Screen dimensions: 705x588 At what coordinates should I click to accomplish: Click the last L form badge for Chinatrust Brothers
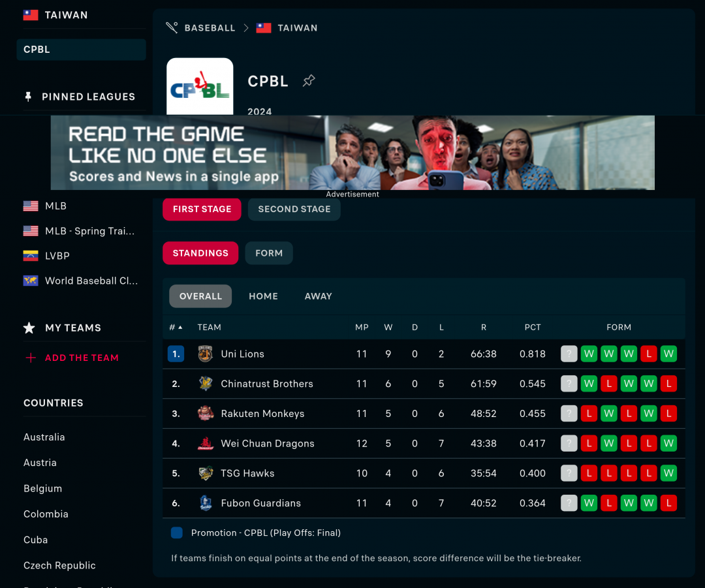click(668, 384)
